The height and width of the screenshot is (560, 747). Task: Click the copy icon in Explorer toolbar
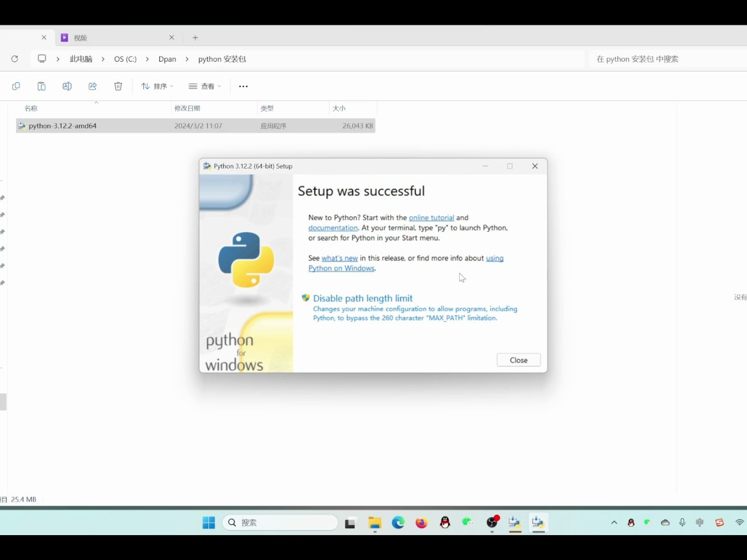pyautogui.click(x=16, y=86)
